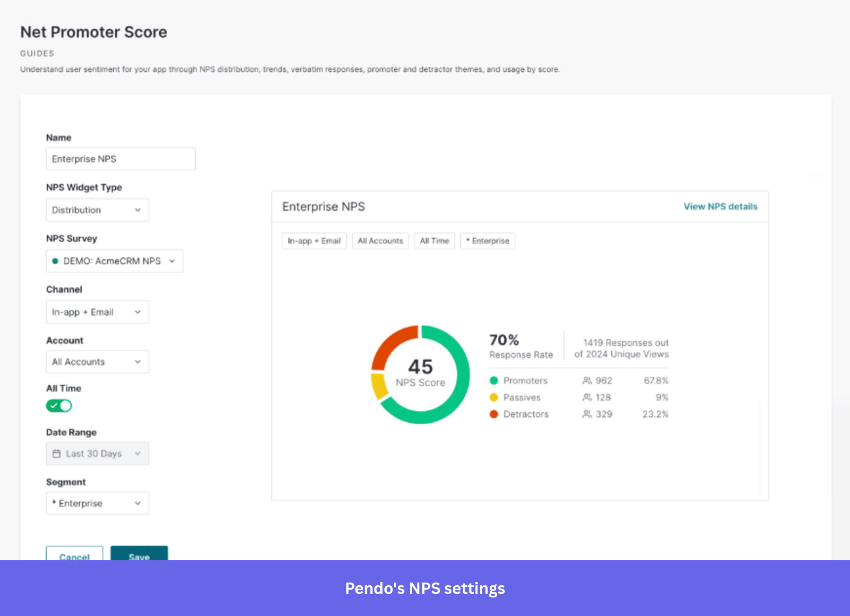Select the In-app + Email filter tag
This screenshot has width=850, height=616.
tap(314, 241)
